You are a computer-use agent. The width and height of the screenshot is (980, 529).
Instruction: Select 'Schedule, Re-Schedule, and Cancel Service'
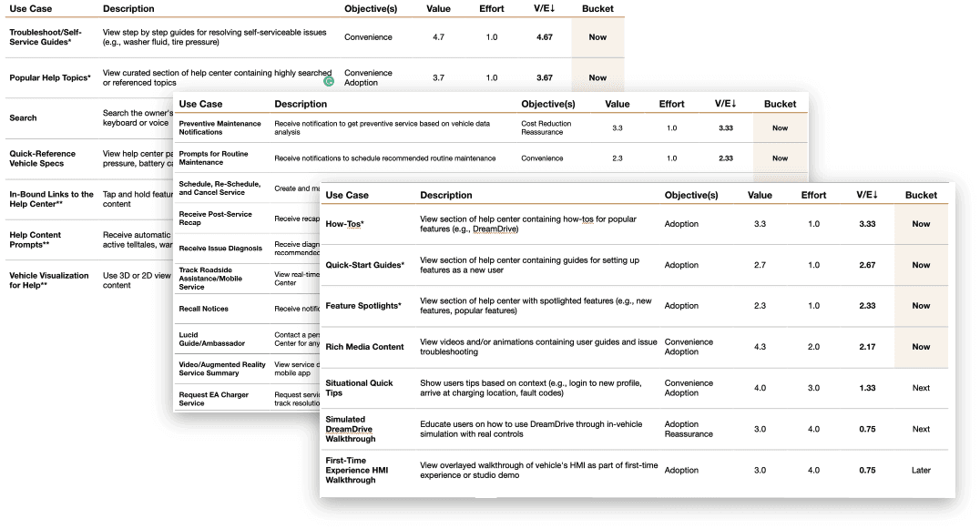pos(219,188)
